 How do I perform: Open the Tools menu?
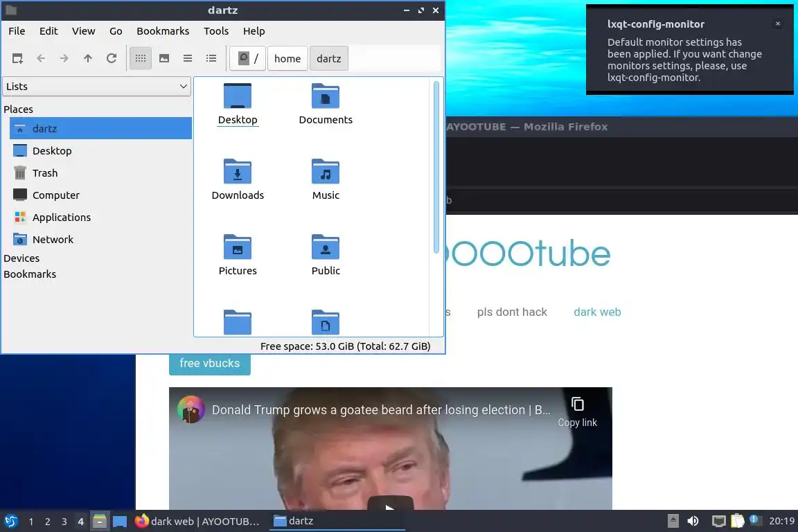216,31
